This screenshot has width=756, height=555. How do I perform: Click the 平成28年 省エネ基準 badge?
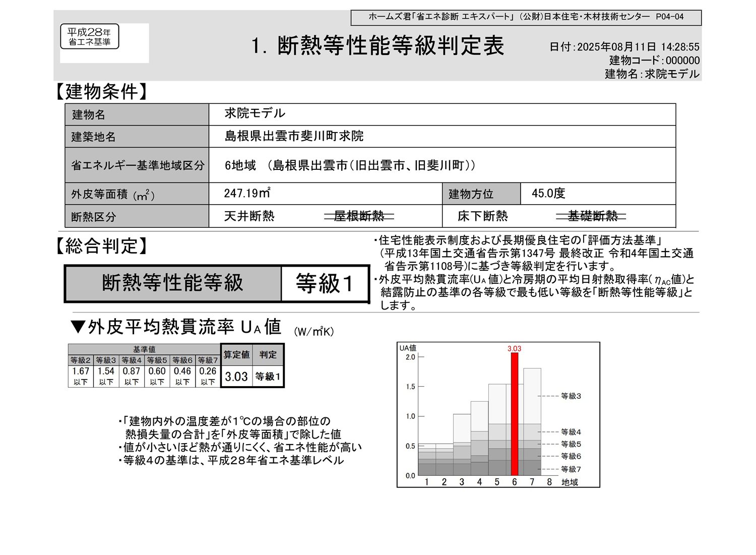pos(90,36)
